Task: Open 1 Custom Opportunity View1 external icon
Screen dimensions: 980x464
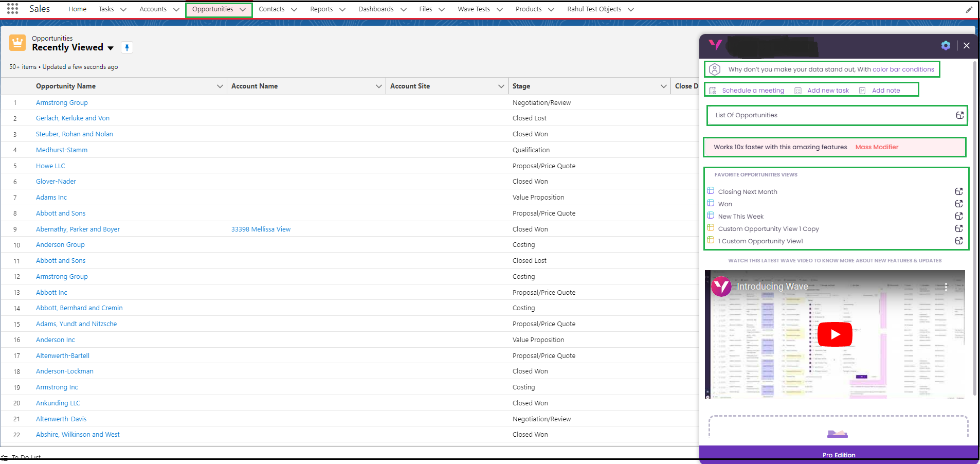Action: coord(959,241)
